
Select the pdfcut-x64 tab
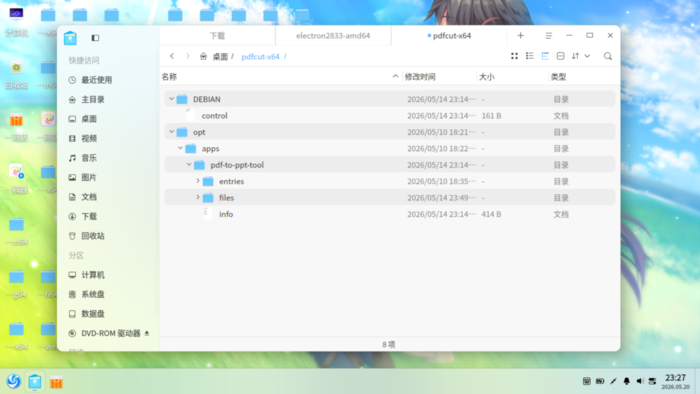coord(449,36)
